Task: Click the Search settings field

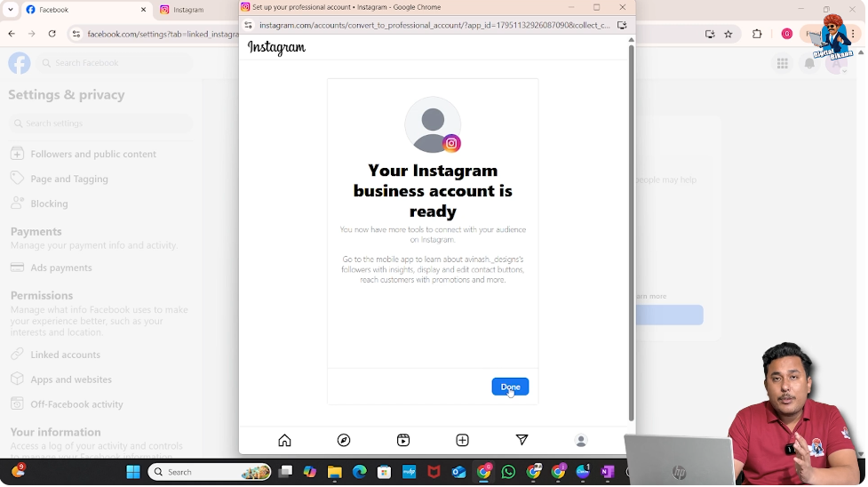Action: coord(100,124)
